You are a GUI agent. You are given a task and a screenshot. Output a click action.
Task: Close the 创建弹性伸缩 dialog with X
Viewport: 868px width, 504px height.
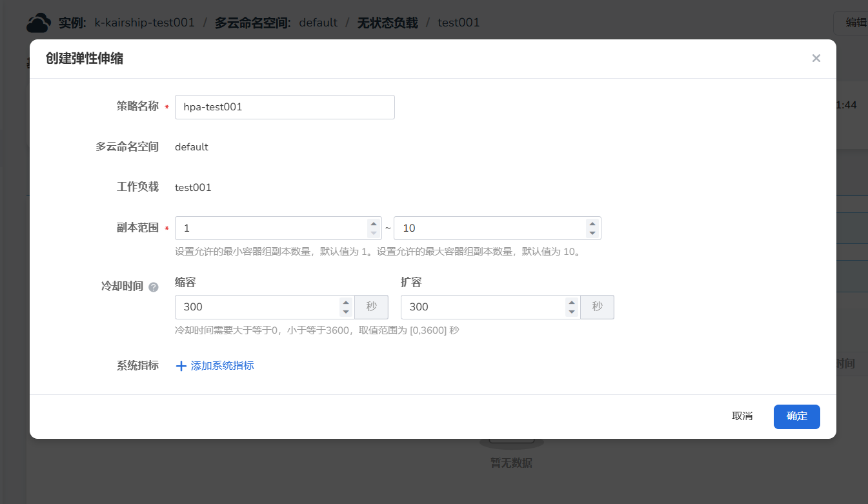click(x=816, y=59)
